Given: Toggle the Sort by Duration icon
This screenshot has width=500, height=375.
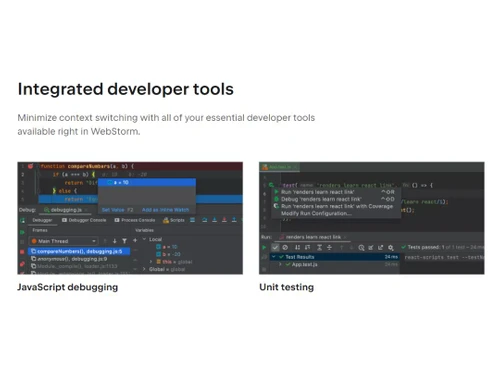Looking at the screenshot, I should coord(308,247).
